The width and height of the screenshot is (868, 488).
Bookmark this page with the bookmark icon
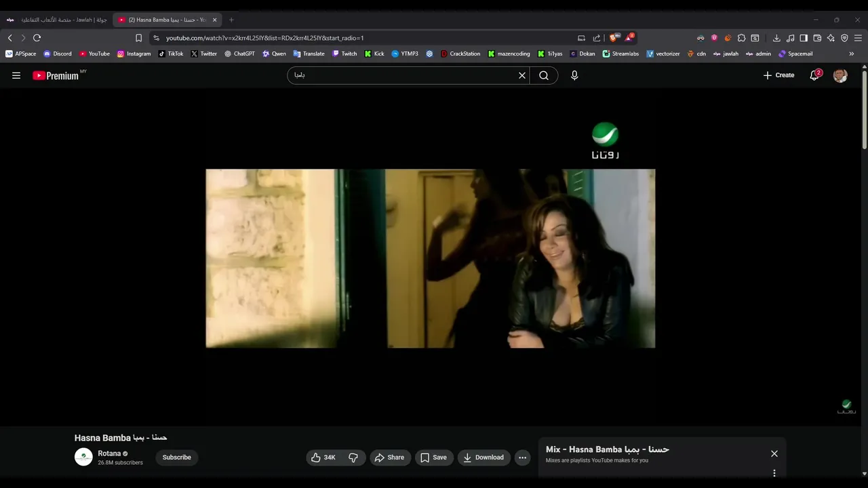pyautogui.click(x=138, y=38)
